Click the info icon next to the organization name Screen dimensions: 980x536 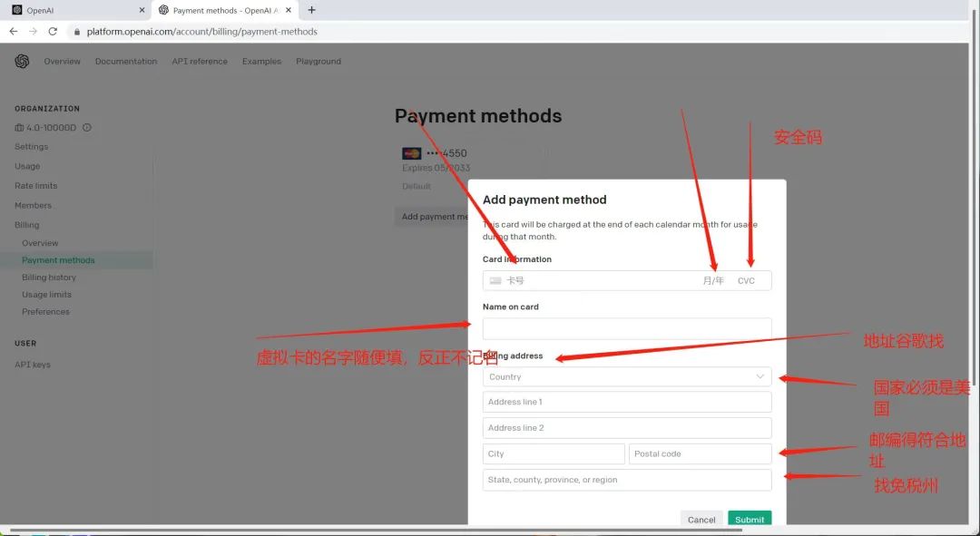pyautogui.click(x=87, y=128)
